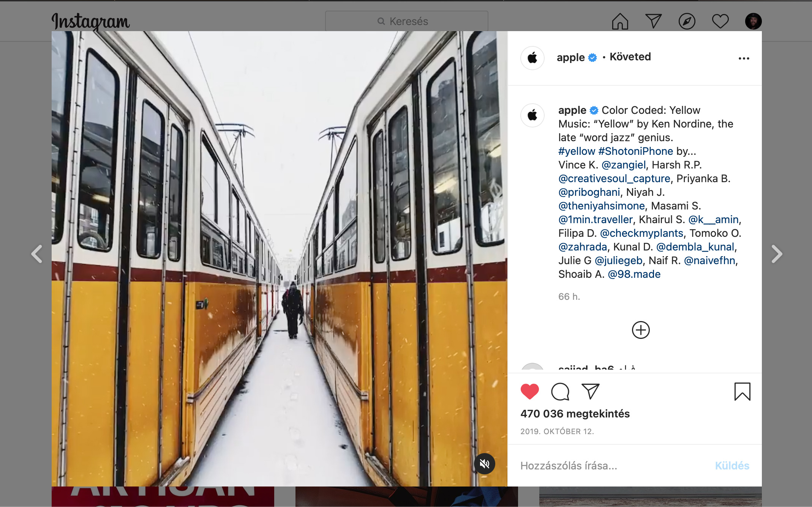Go to next post arrow

coord(777,254)
